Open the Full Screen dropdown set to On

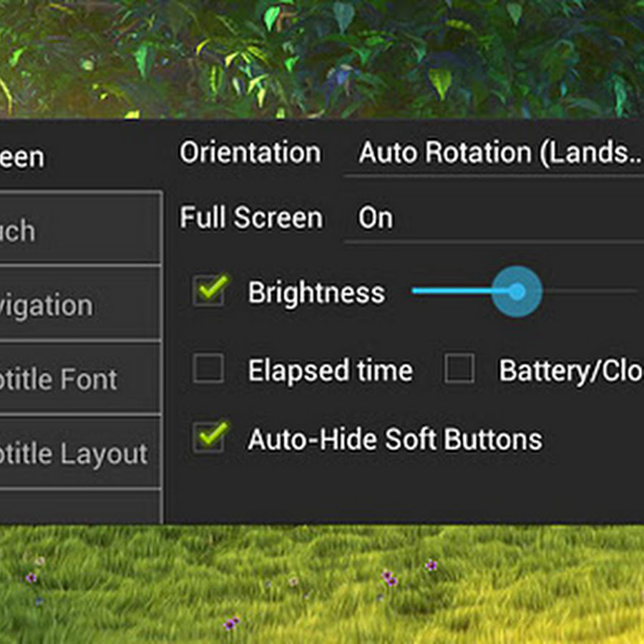[x=494, y=218]
